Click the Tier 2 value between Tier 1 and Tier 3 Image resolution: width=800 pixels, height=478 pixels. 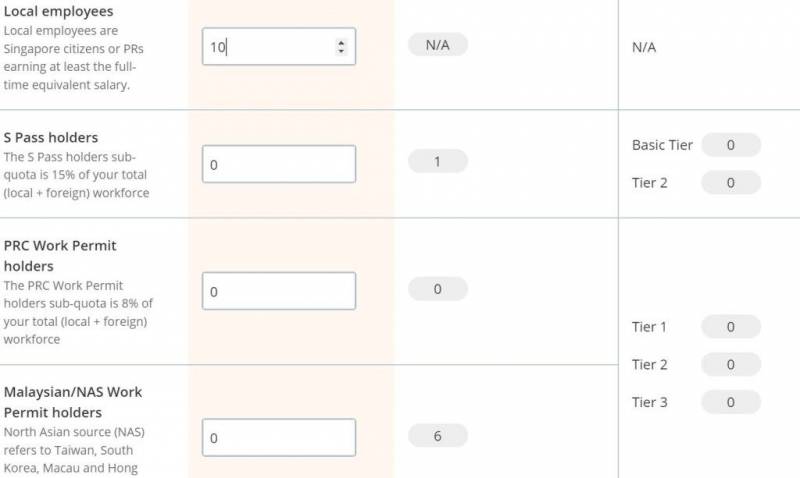tap(730, 365)
